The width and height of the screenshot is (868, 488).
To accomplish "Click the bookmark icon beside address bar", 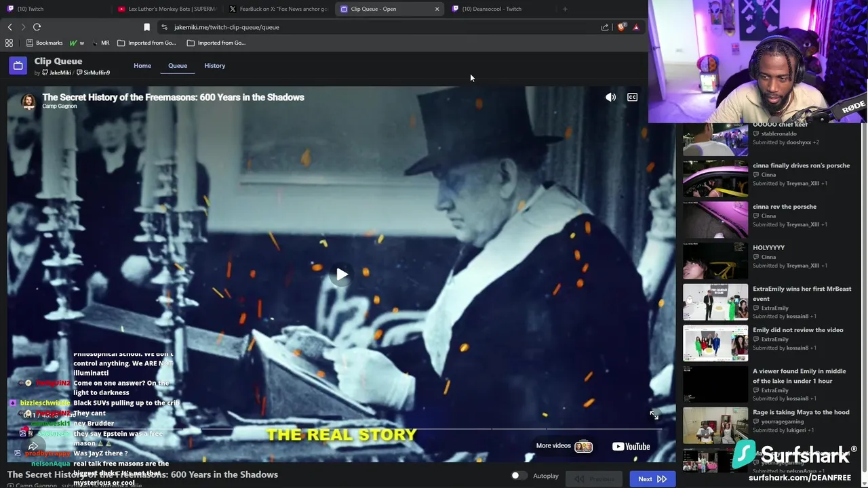I will (146, 27).
